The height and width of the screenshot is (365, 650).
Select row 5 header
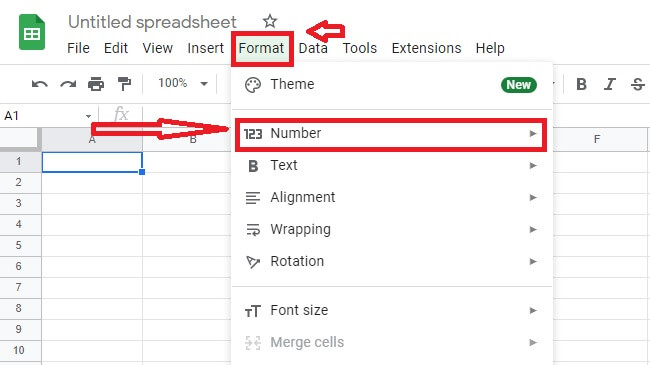19,245
